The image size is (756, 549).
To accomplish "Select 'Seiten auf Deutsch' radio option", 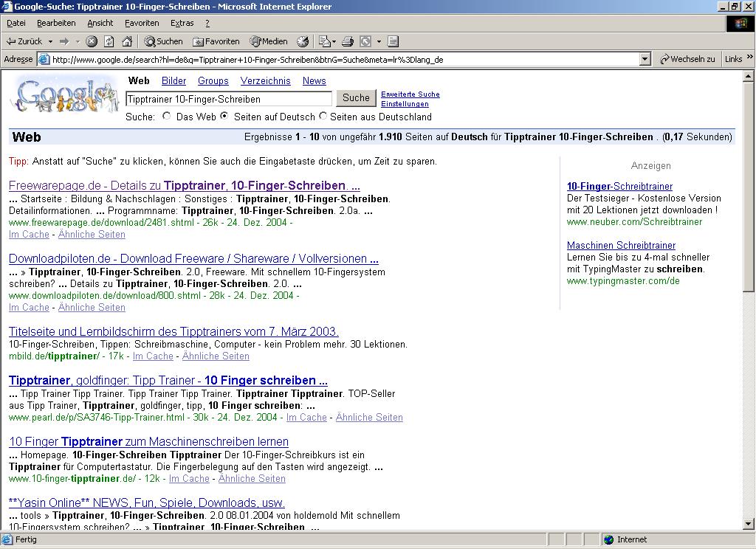I will [224, 117].
